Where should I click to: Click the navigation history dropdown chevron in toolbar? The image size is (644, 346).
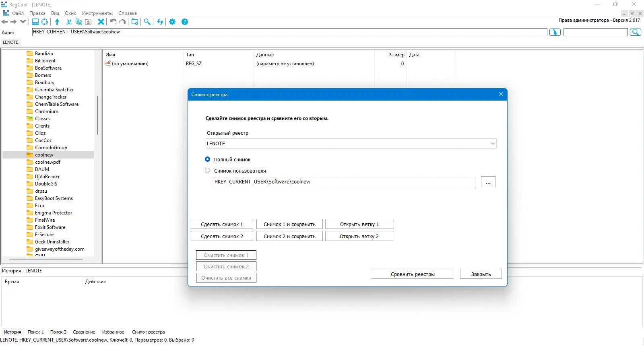coord(23,22)
